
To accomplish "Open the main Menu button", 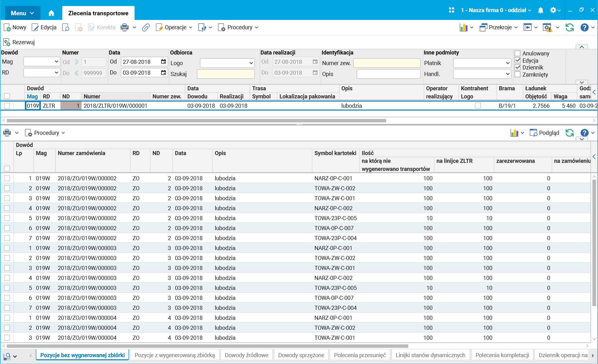I will tap(22, 13).
